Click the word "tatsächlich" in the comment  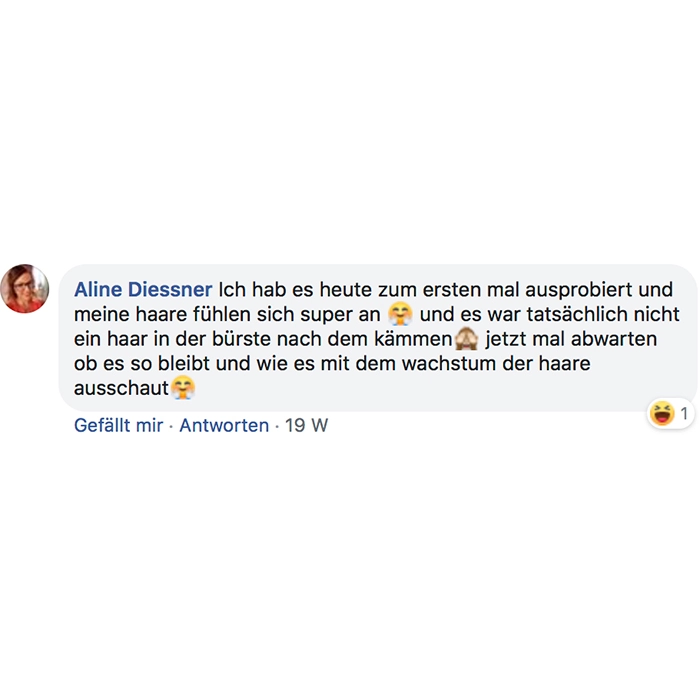coord(578,314)
